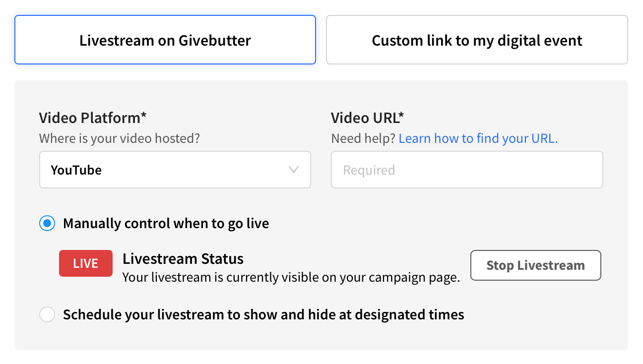
Task: Select Schedule your livestream radio option
Action: (x=47, y=314)
